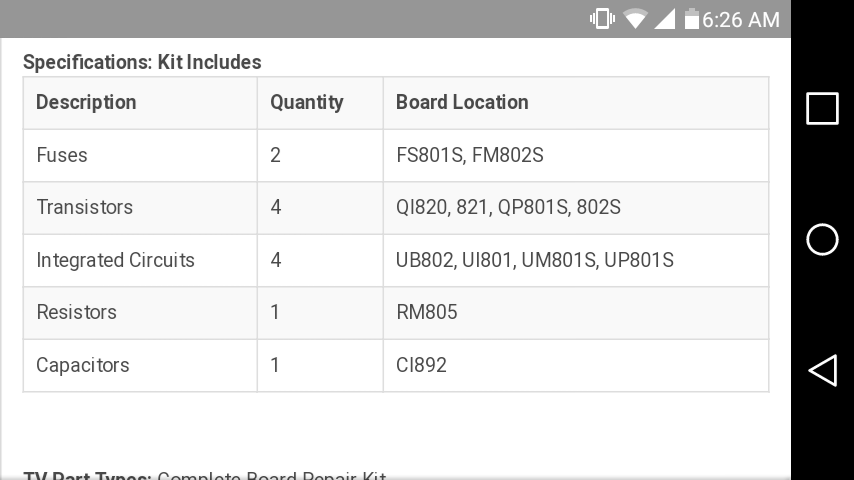Tap the 6:26 AM clock
Image resolution: width=854 pixels, height=480 pixels.
click(x=741, y=19)
